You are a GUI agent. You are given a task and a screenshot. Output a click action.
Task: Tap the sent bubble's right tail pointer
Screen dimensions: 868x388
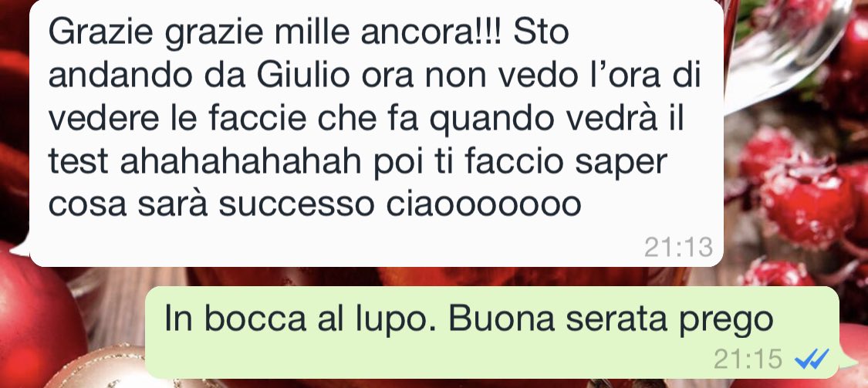pos(848,360)
